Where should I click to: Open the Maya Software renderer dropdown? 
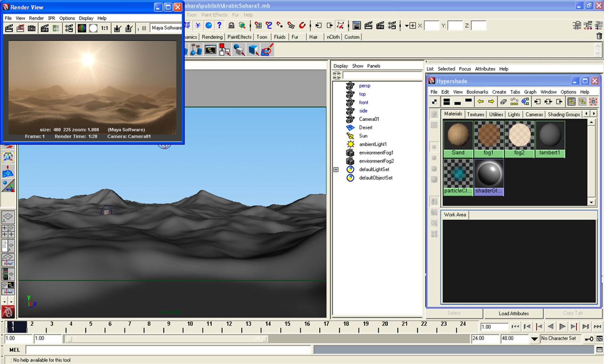coord(166,28)
